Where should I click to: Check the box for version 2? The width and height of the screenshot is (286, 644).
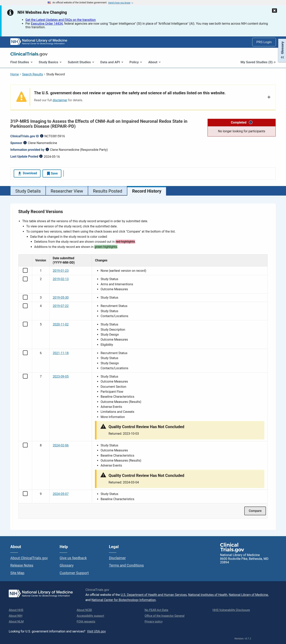coord(25,279)
